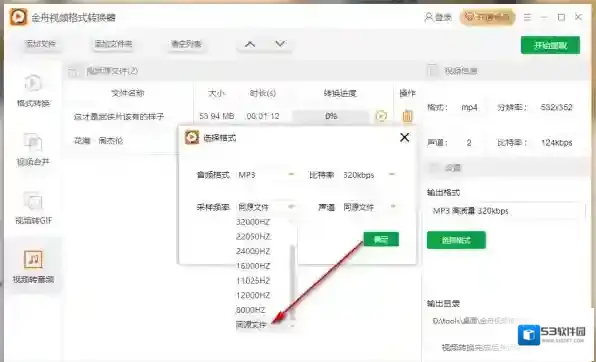Select the first file row by its name
Screen dimensions: 596x362
119,116
